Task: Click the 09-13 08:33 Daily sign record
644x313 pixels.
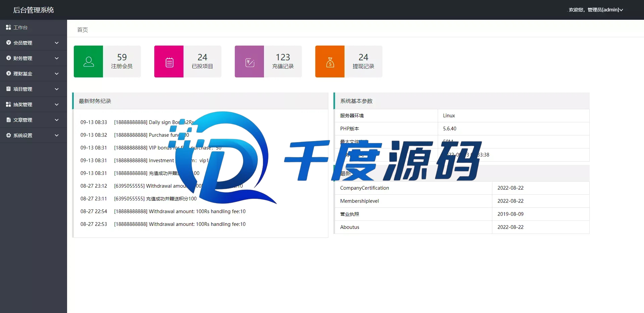Action: pos(138,122)
